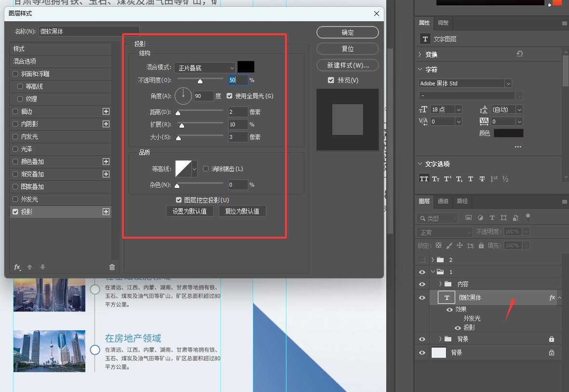Filter layers by smart object type

coord(515,218)
